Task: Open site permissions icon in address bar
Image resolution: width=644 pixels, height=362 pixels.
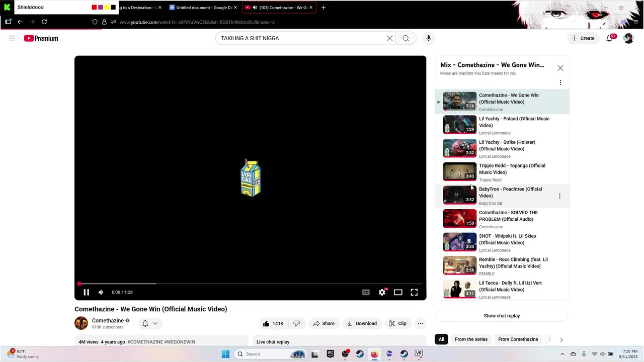Action: 114,22
